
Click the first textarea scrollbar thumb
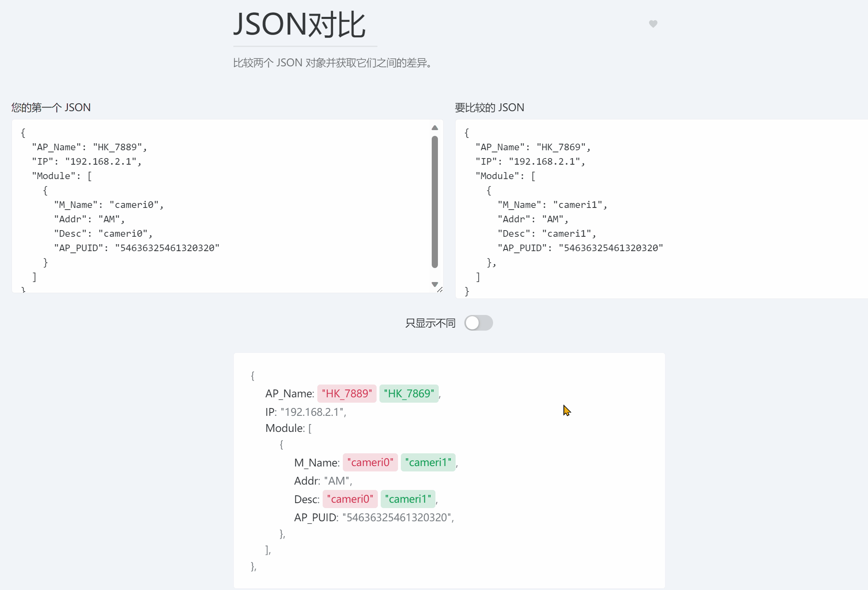[435, 202]
